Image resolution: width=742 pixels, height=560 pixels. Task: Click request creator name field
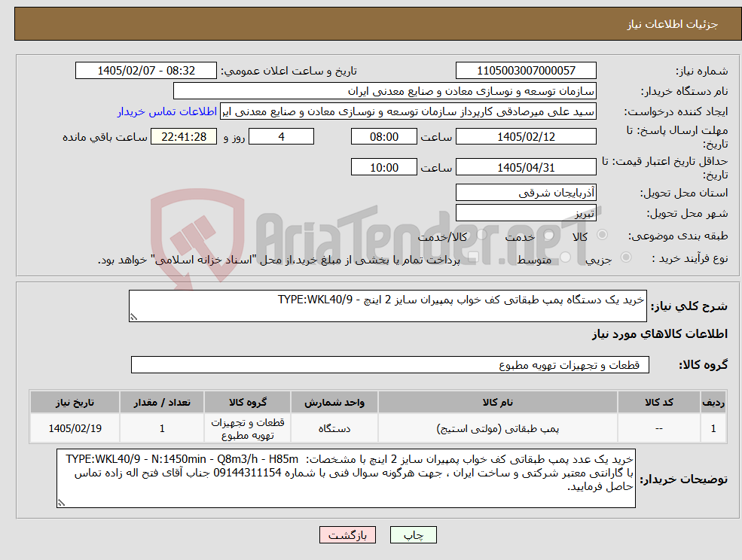tap(408, 111)
